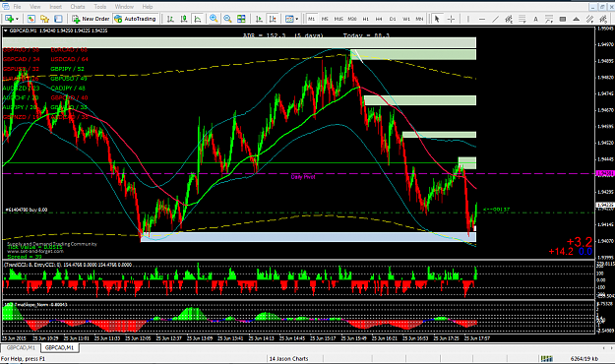Toggle chart auto scroll
Screen dimensions: 615x364
tap(259, 19)
